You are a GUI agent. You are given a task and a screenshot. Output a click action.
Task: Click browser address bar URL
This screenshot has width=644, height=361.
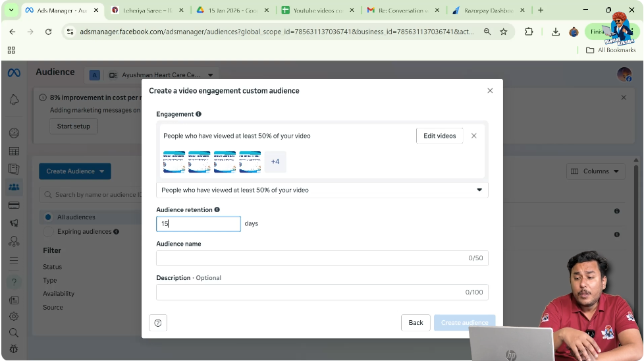click(276, 32)
